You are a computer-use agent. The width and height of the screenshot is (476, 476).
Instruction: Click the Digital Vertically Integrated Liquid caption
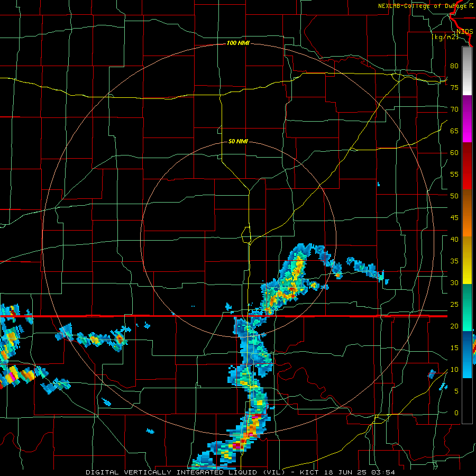tap(186, 472)
